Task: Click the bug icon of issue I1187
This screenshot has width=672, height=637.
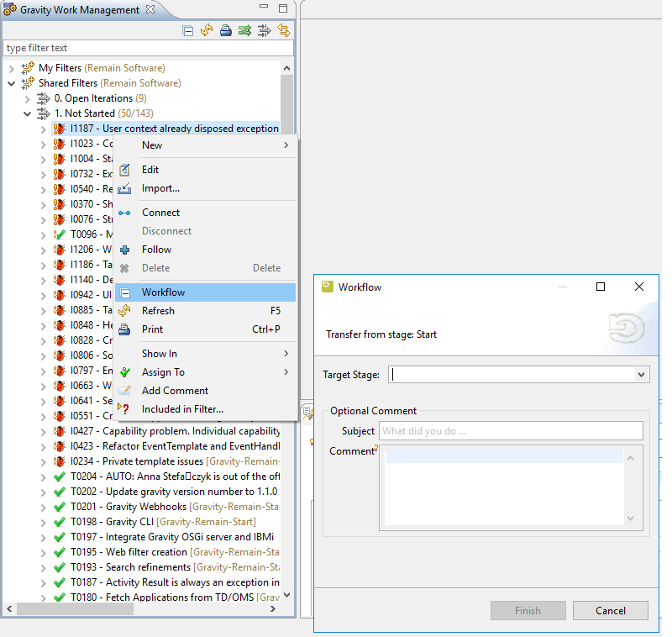Action: coord(59,129)
